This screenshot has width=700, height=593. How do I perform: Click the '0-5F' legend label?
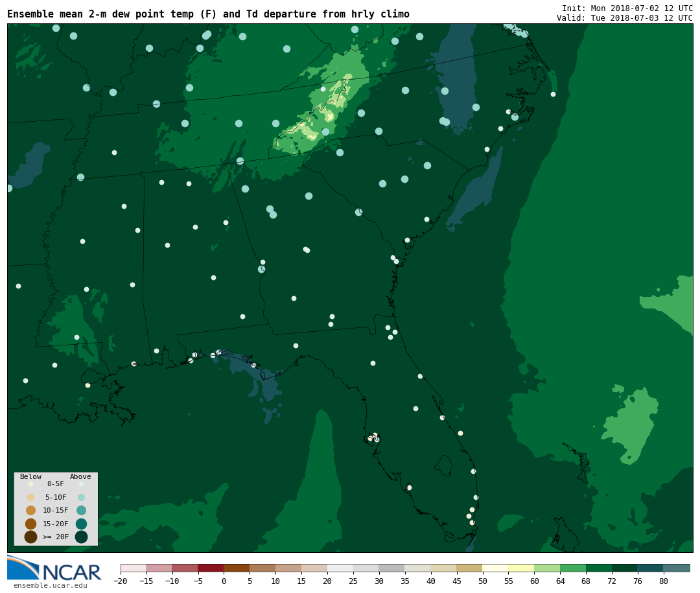(x=55, y=483)
